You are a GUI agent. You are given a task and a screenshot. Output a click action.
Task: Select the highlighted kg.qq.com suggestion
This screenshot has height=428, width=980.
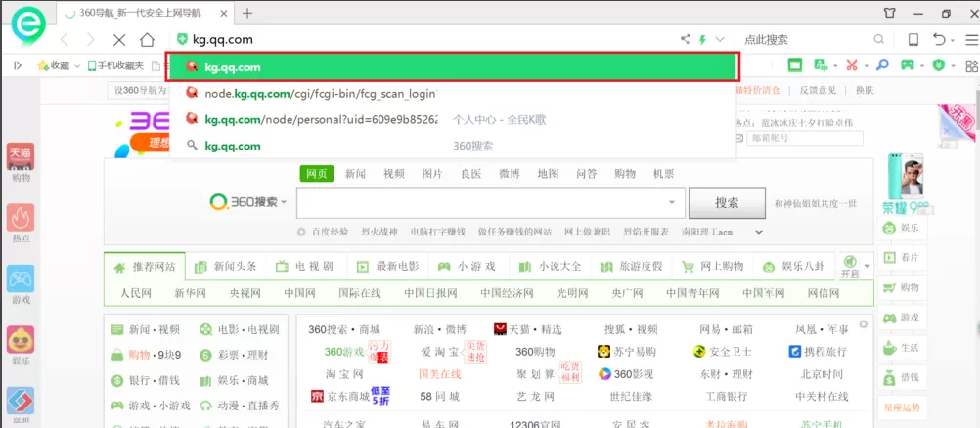tap(453, 66)
